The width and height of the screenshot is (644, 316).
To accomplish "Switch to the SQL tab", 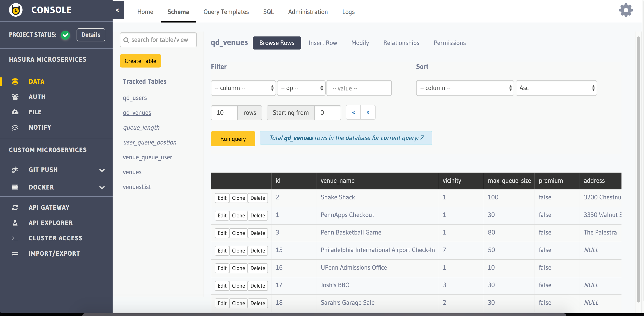I will [268, 12].
